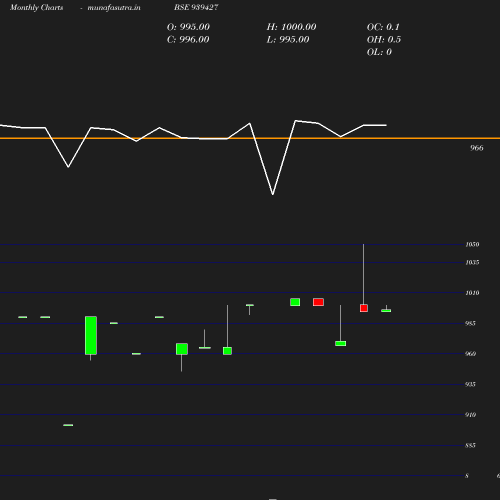
Task: Click the lowest green dash candle near 900
Action: coord(68,425)
